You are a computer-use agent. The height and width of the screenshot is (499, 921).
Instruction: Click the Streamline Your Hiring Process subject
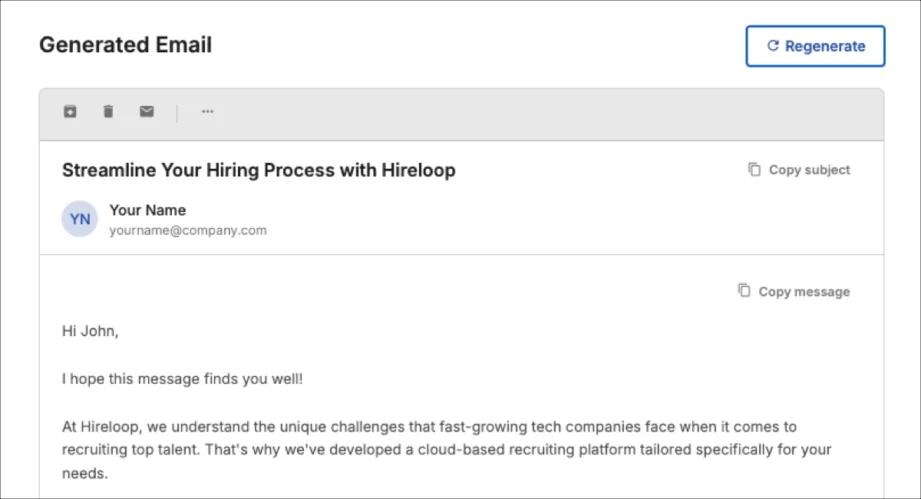pyautogui.click(x=258, y=170)
